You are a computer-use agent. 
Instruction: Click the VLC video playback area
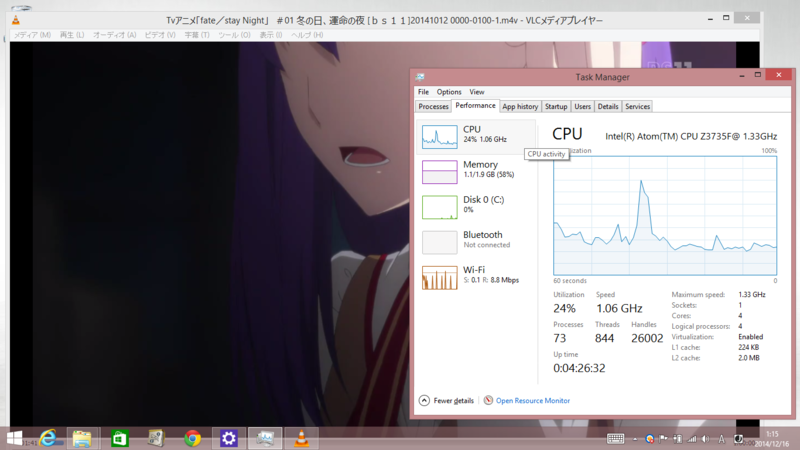209,235
